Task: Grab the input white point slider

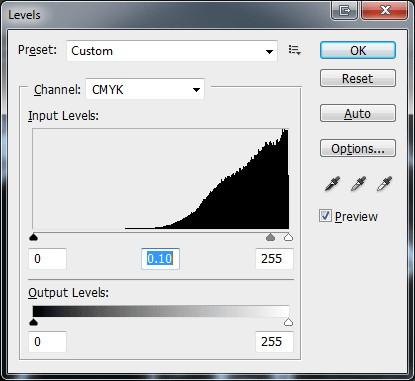Action: click(x=288, y=237)
